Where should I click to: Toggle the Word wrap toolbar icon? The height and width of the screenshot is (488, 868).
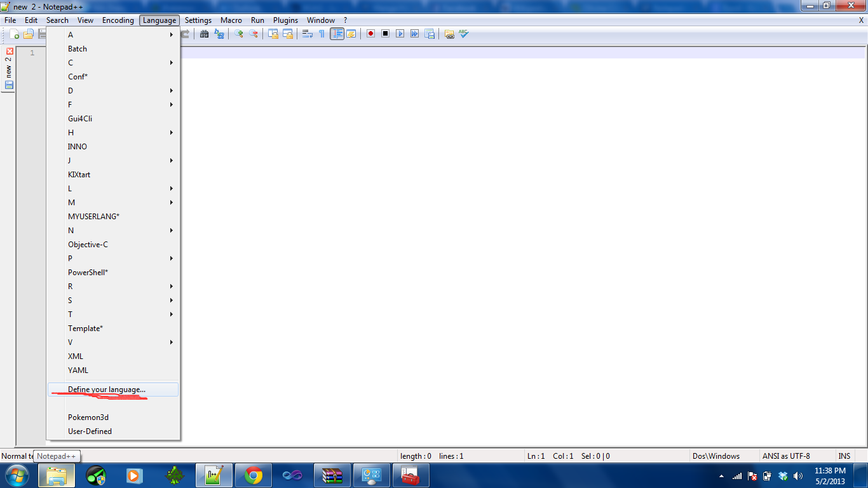click(x=308, y=34)
